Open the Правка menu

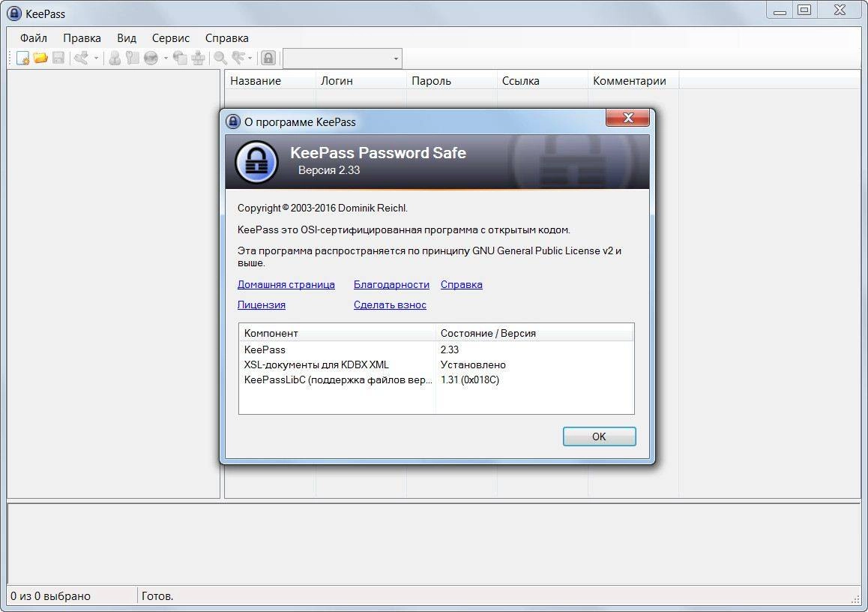pos(82,38)
